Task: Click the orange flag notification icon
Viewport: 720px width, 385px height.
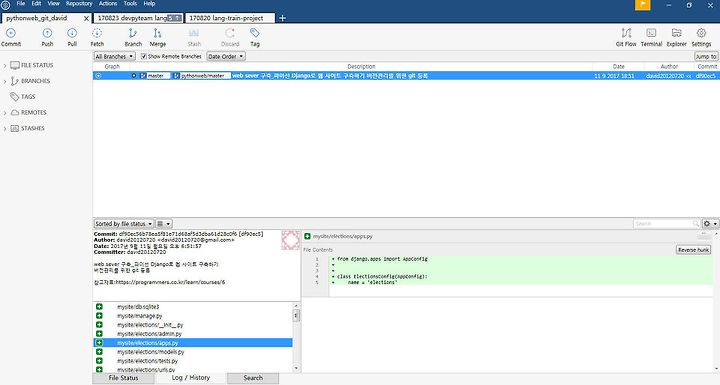Action: point(642,5)
